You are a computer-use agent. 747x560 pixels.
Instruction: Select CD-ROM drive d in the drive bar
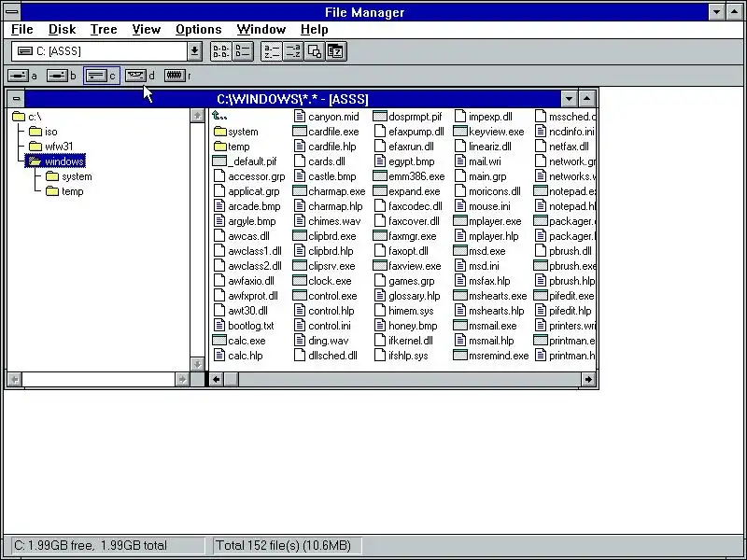[139, 76]
